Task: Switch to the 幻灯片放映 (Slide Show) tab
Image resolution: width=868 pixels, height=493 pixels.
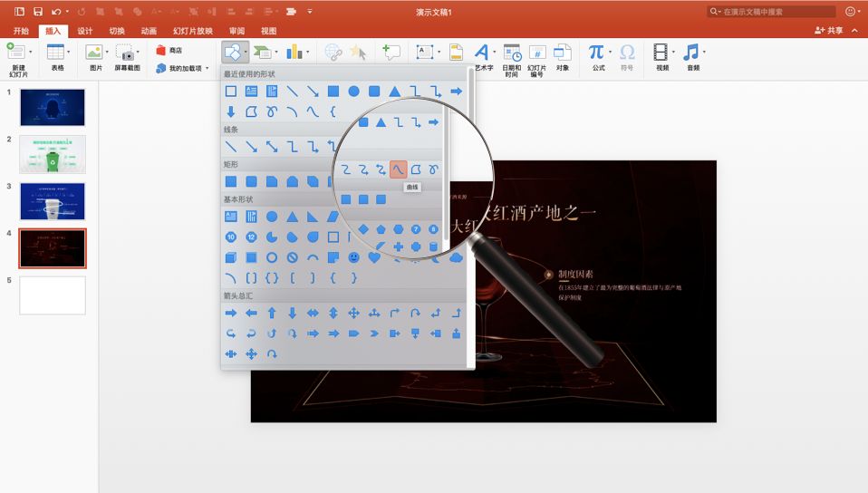Action: tap(193, 31)
